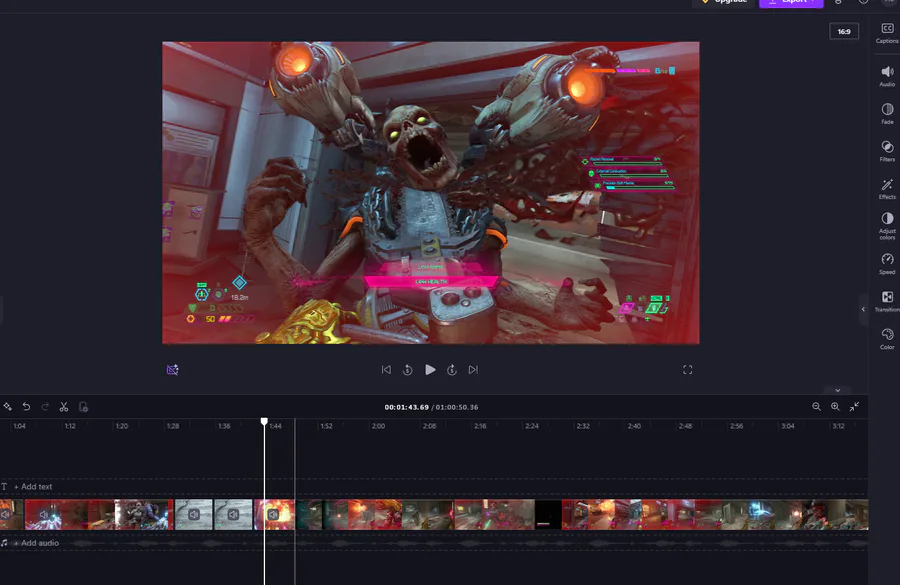Zoom out of the timeline
900x585 pixels.
(x=816, y=406)
